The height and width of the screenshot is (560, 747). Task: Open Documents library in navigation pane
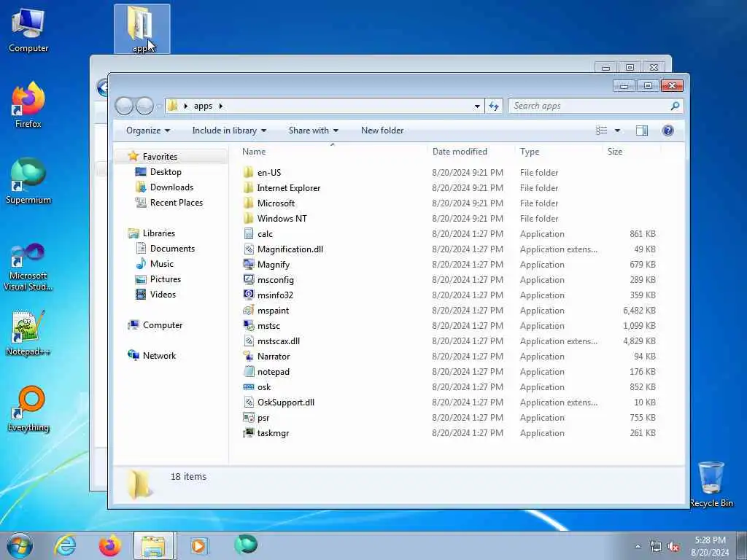click(x=172, y=249)
